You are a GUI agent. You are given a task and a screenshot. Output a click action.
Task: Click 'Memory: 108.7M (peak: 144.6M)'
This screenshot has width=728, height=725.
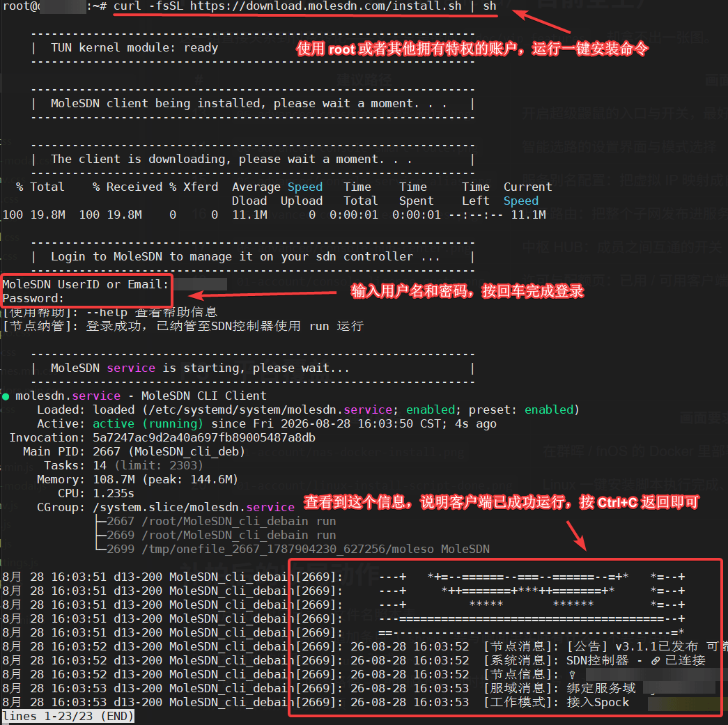pos(137,479)
